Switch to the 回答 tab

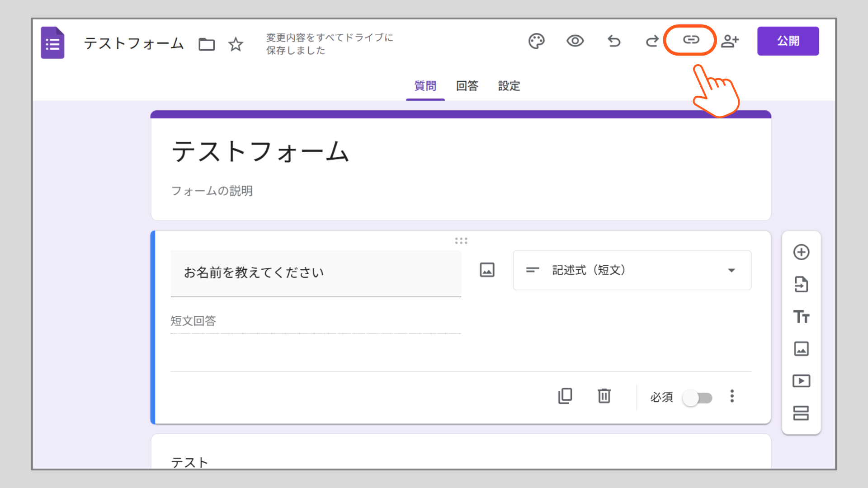467,86
